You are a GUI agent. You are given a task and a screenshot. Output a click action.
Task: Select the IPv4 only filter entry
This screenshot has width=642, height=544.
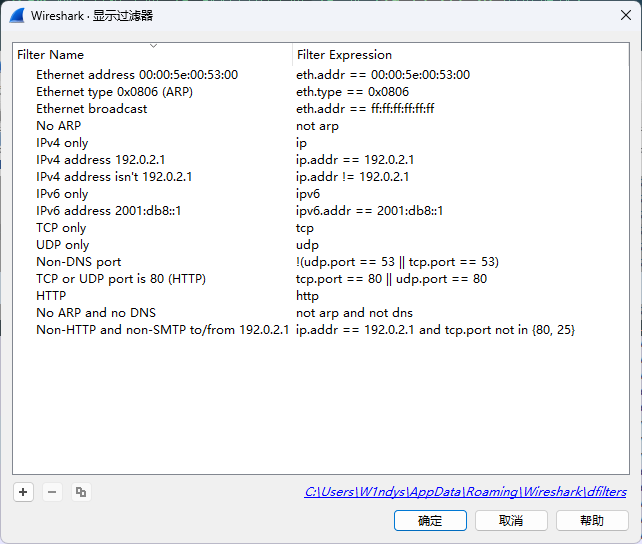62,143
